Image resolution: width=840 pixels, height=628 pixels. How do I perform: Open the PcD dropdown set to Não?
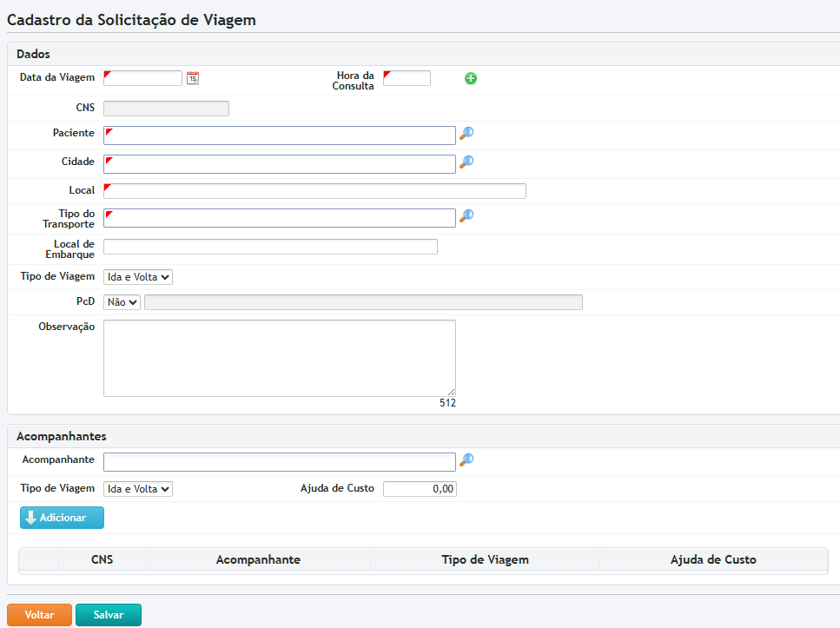[x=122, y=302]
